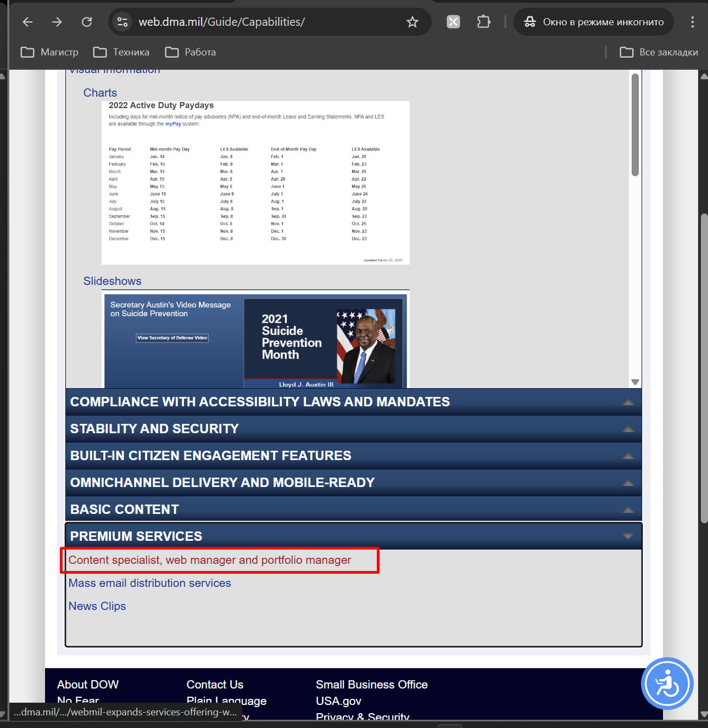
Task: Open the Chrome three-dot menu
Action: [x=692, y=22]
